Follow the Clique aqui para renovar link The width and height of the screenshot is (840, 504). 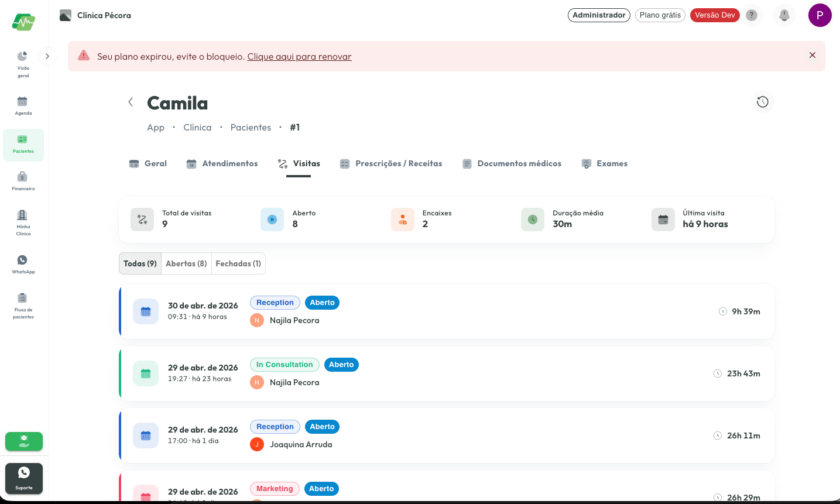click(299, 57)
